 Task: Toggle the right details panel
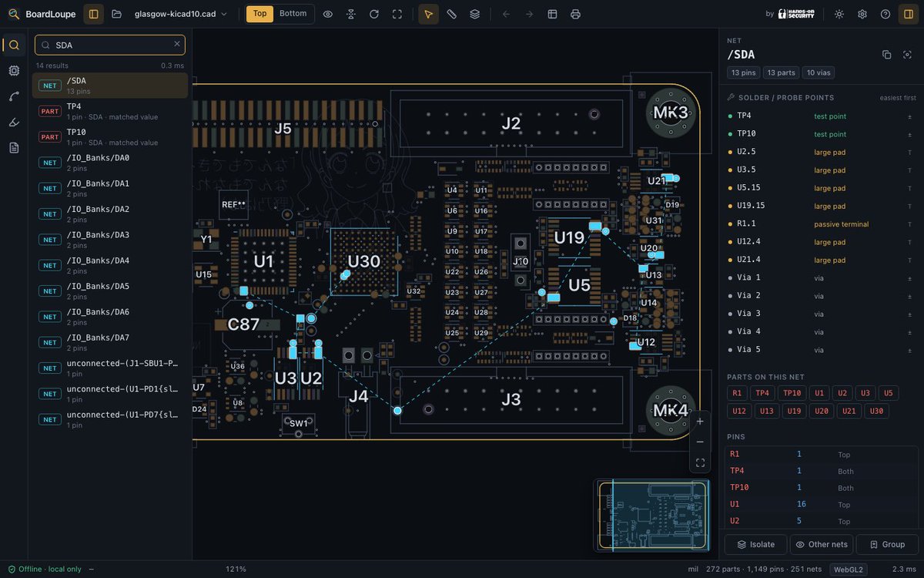[x=909, y=14]
